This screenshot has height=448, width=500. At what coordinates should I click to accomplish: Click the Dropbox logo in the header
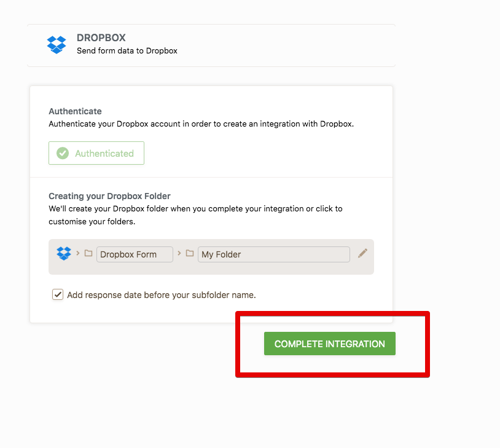point(57,45)
